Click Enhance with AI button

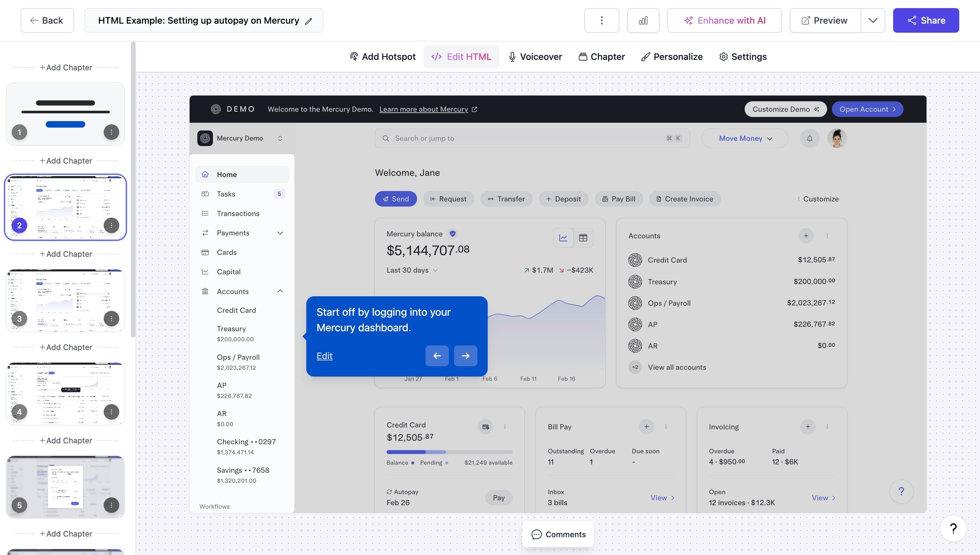(x=724, y=21)
